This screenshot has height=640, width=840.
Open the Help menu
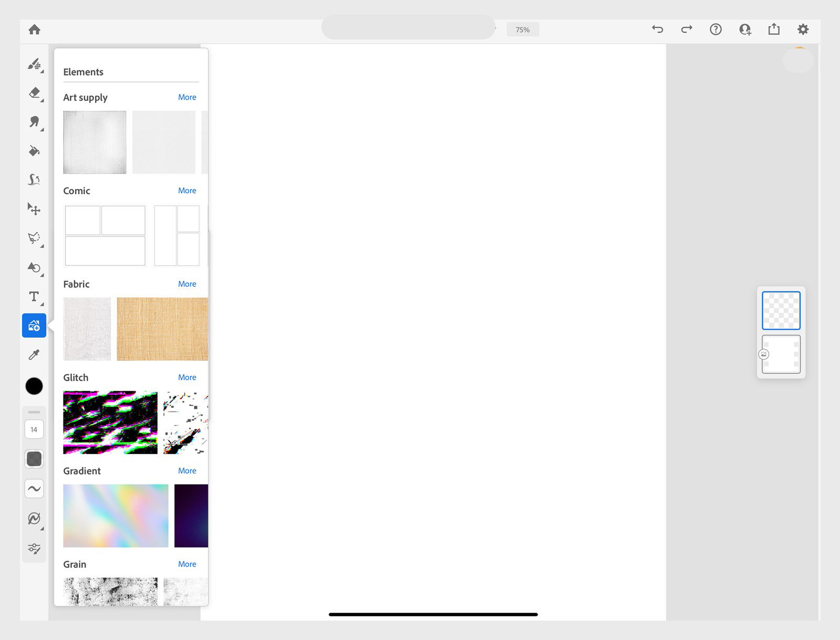(715, 29)
